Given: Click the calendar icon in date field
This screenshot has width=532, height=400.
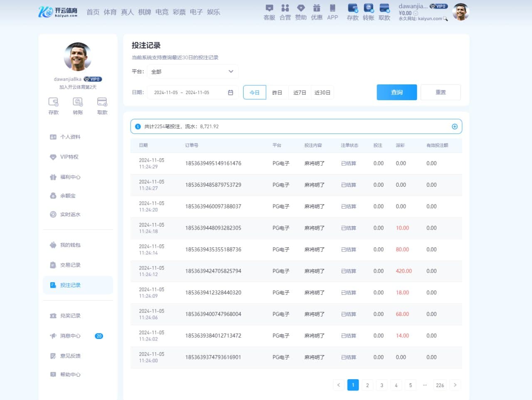Looking at the screenshot, I should (231, 93).
